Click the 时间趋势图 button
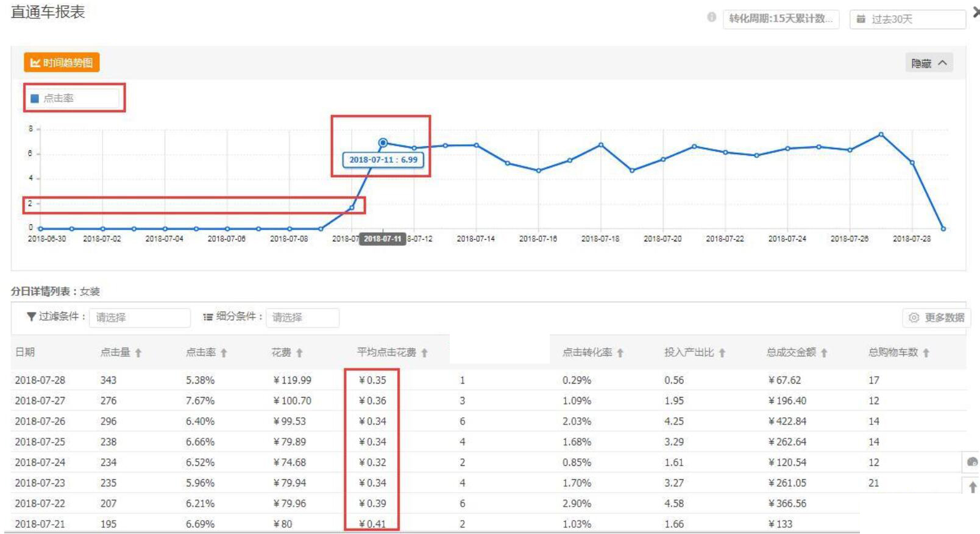980x534 pixels. coord(62,63)
